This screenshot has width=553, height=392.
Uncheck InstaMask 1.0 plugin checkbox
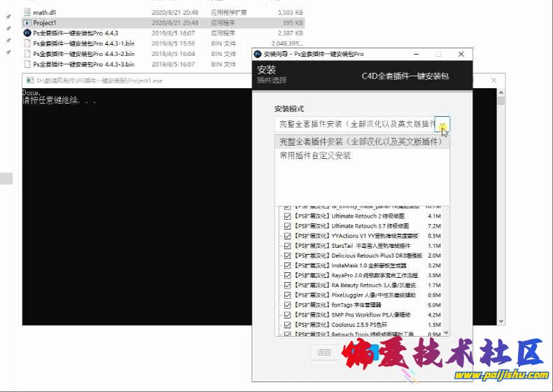(287, 266)
